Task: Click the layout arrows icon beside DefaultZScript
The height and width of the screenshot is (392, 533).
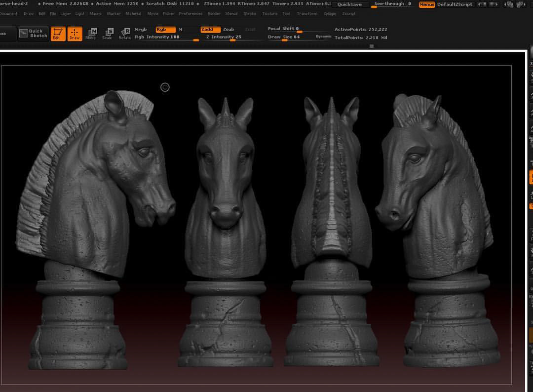Action: [x=488, y=4]
